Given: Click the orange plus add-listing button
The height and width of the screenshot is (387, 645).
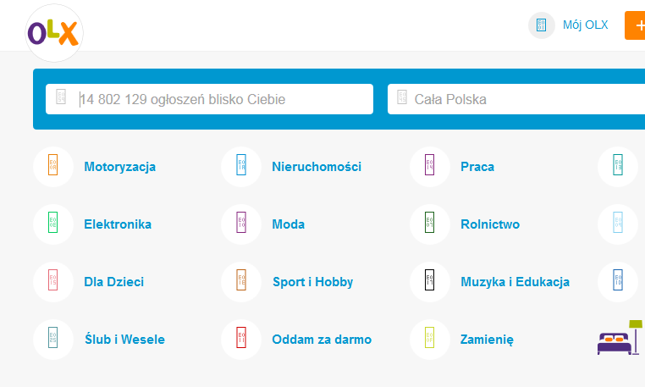Looking at the screenshot, I should tap(635, 25).
